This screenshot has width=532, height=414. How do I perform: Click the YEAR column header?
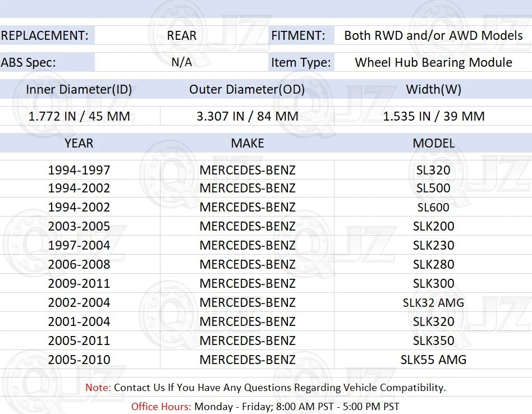tap(79, 143)
